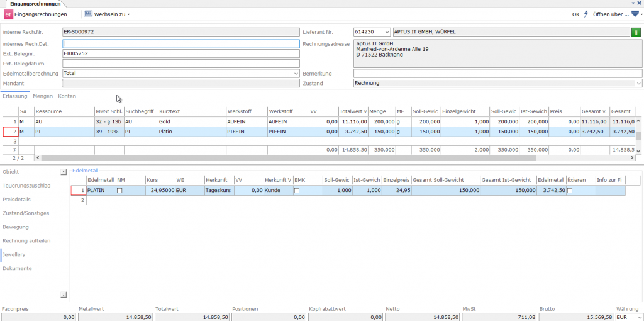Image resolution: width=644 pixels, height=321 pixels.
Task: Click the blue funnel-shaped triangle icon
Action: point(635,14)
